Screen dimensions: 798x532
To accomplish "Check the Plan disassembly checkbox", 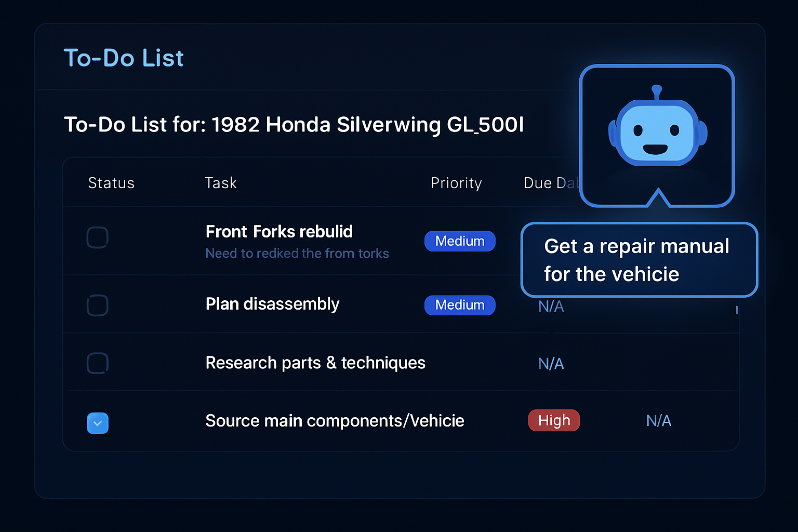I will [x=98, y=305].
